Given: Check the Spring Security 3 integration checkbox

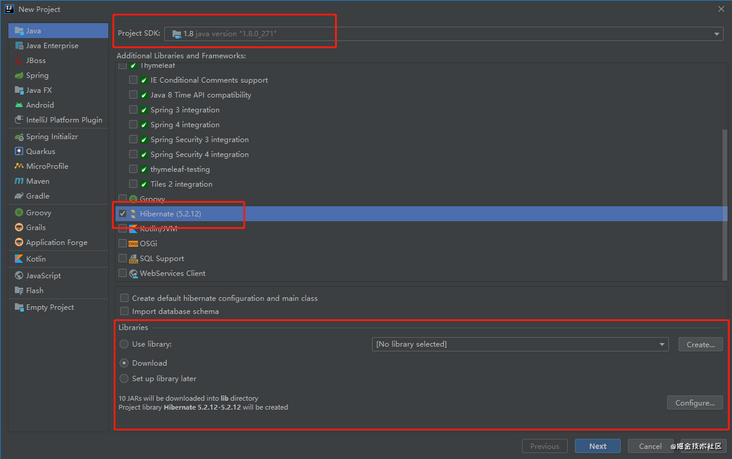Looking at the screenshot, I should [133, 139].
